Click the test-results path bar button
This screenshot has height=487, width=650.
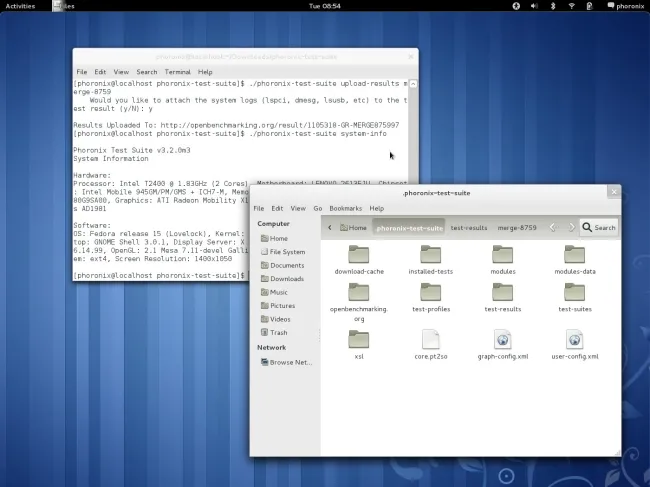click(x=469, y=228)
